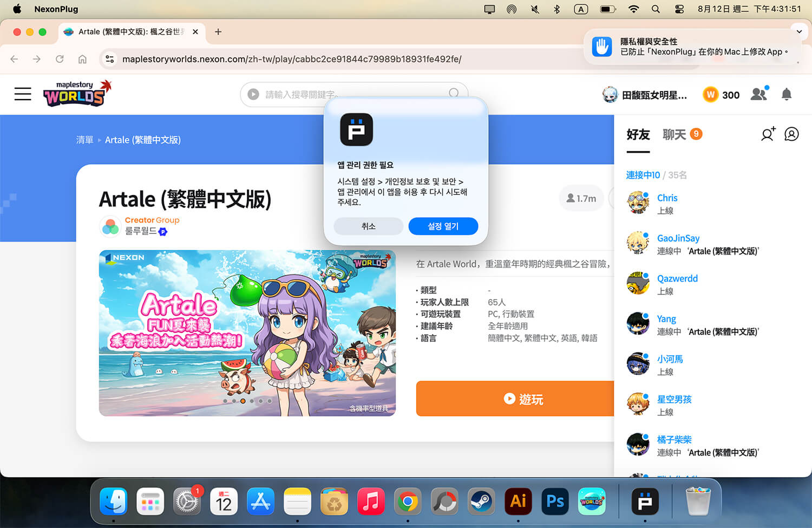Click the browser address bar URL

click(292, 59)
